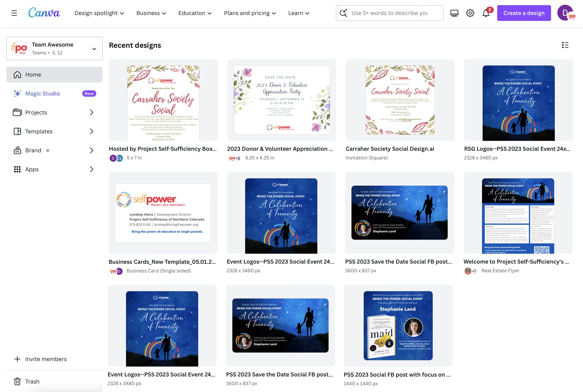This screenshot has height=392, width=583.
Task: Expand the Business menu
Action: [151, 13]
